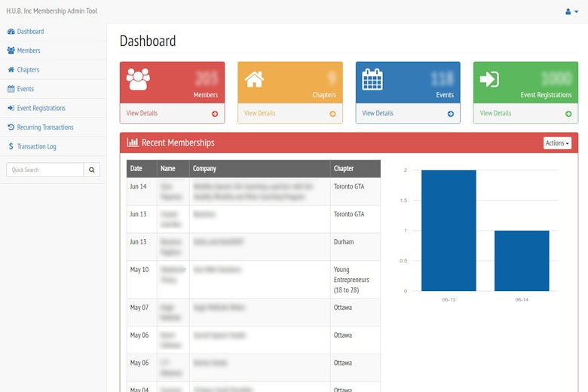
Task: Select Recurring Transactions in sidebar
Action: point(45,127)
